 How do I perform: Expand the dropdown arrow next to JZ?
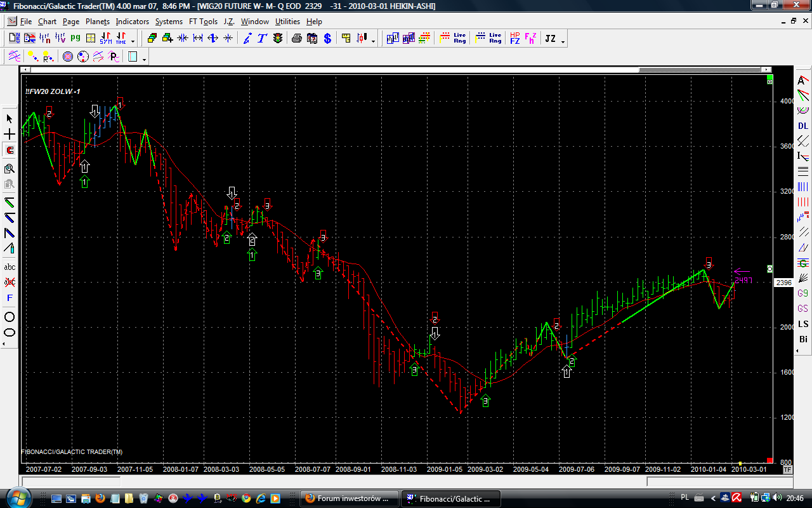563,42
